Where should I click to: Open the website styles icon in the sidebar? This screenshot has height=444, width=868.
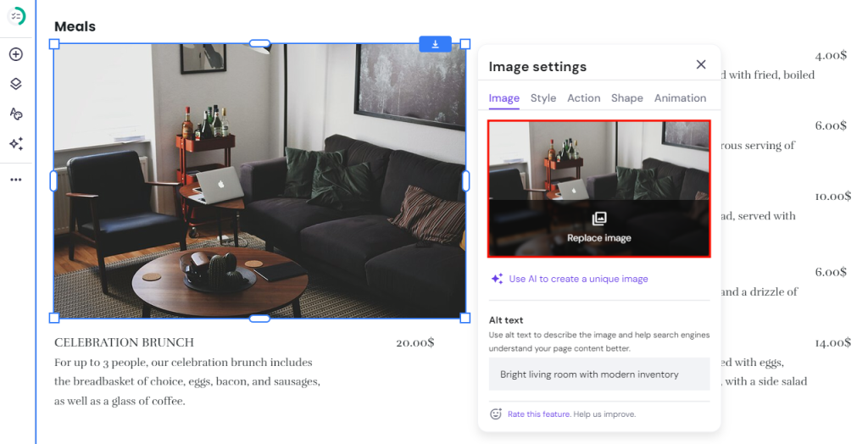(16, 114)
